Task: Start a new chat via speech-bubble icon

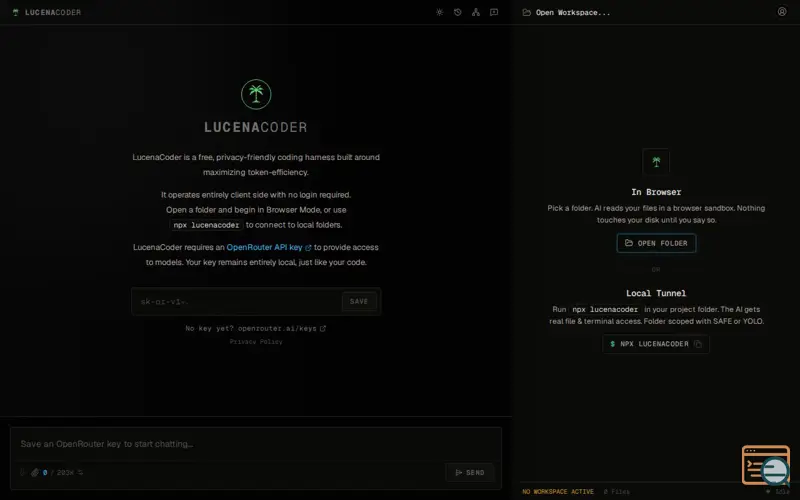Action: [494, 12]
